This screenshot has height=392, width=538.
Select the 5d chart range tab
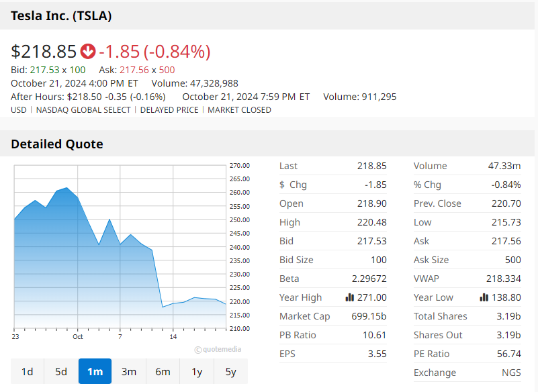pos(61,371)
